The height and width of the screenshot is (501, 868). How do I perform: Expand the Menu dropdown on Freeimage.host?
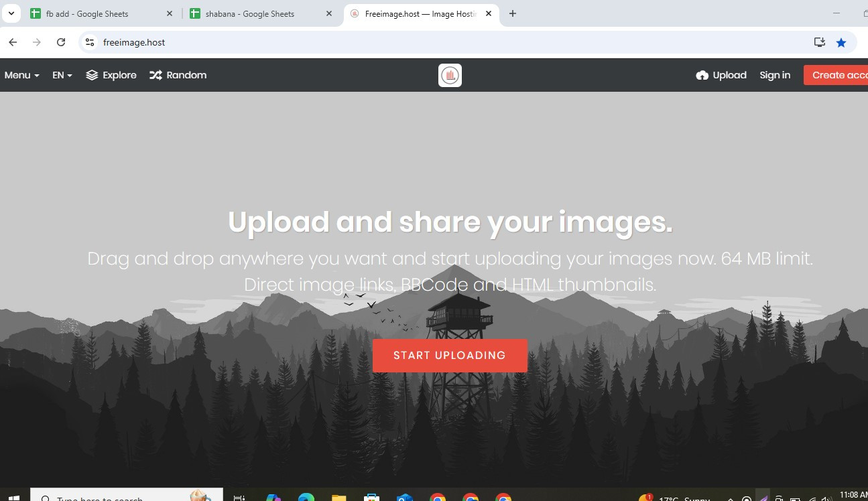pyautogui.click(x=21, y=75)
